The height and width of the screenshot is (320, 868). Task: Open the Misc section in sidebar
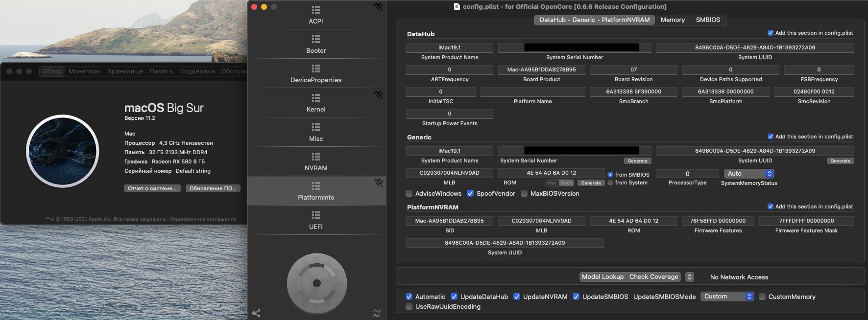(x=316, y=132)
